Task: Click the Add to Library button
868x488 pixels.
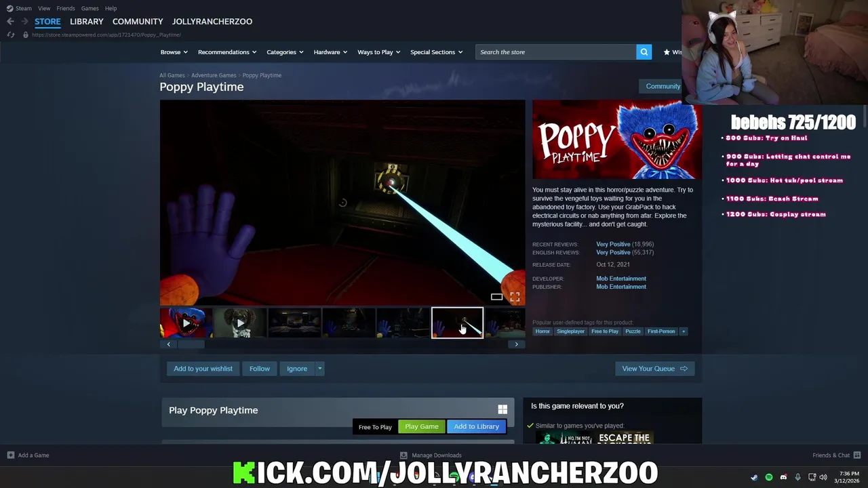Action: pyautogui.click(x=476, y=426)
